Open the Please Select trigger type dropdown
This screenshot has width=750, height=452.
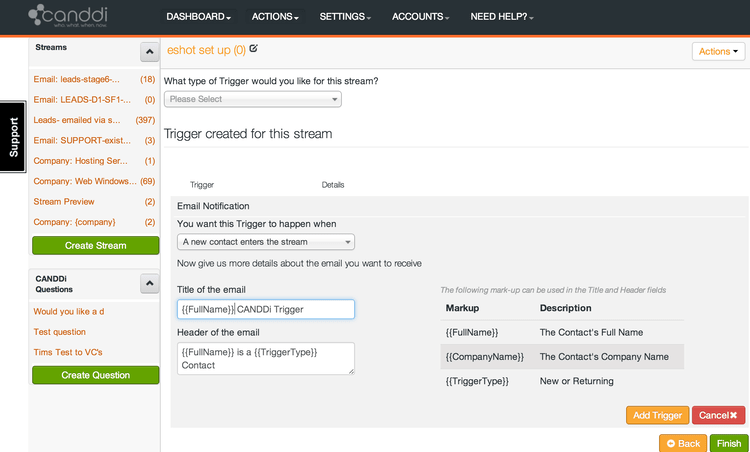tap(253, 99)
